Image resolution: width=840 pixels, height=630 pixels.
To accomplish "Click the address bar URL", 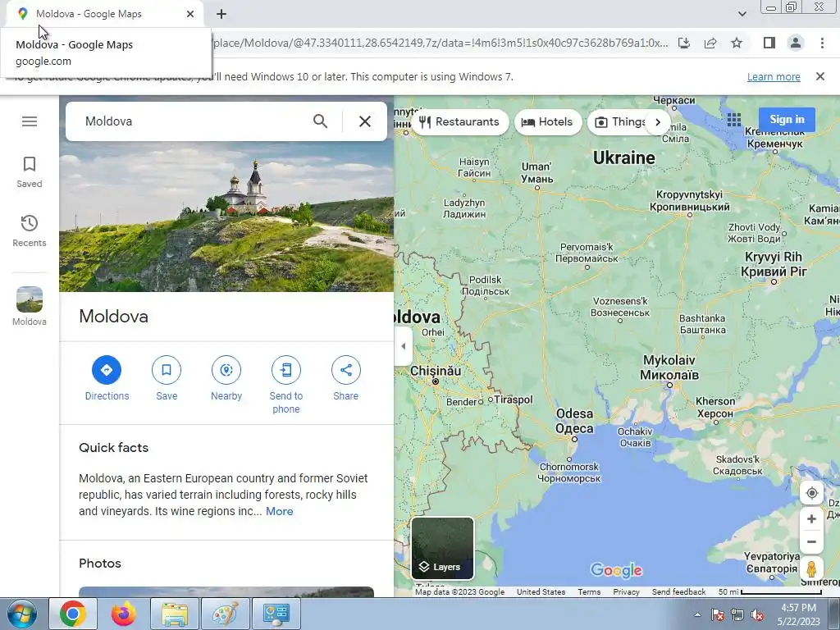I will (440, 43).
